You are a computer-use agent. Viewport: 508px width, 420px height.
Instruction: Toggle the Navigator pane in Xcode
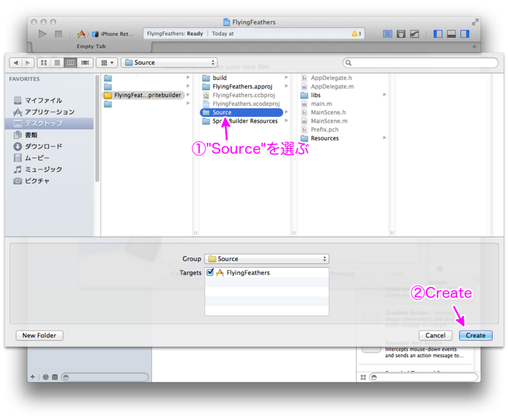pyautogui.click(x=438, y=34)
